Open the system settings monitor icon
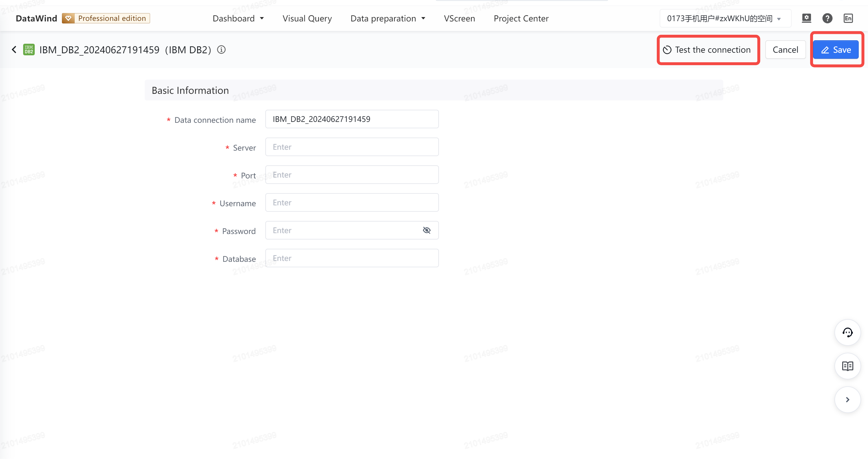868x459 pixels. pos(806,18)
